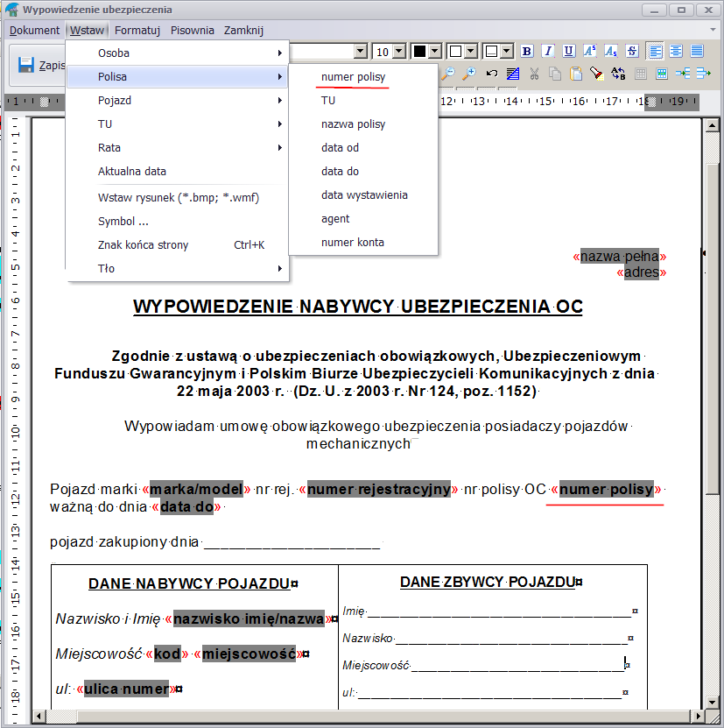
Task: Insert data wystawienia field
Action: (x=363, y=195)
